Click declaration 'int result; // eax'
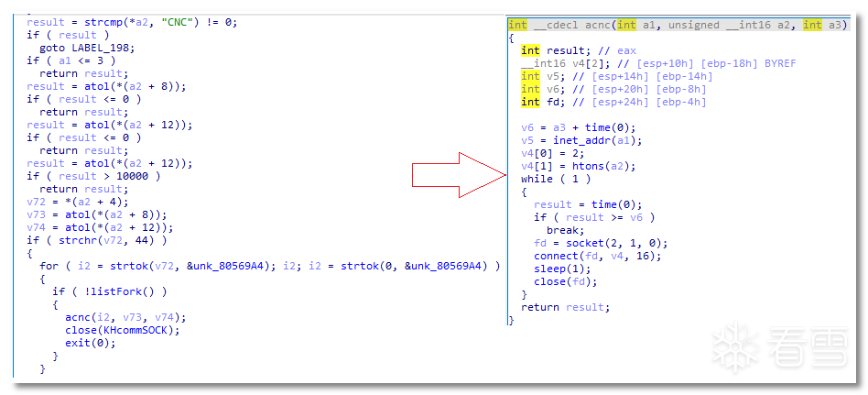The height and width of the screenshot is (395, 868). pyautogui.click(x=579, y=50)
